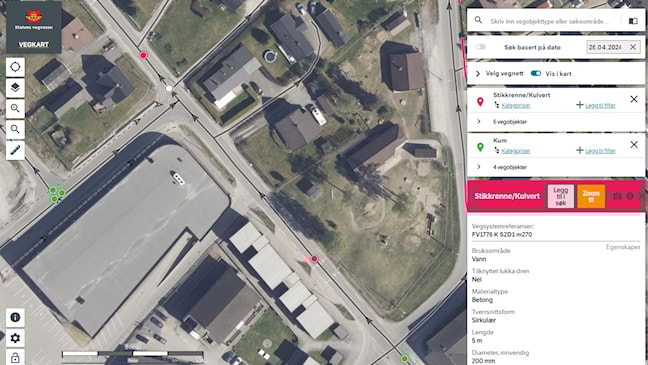Toggle the side panel book icon

pyautogui.click(x=633, y=21)
